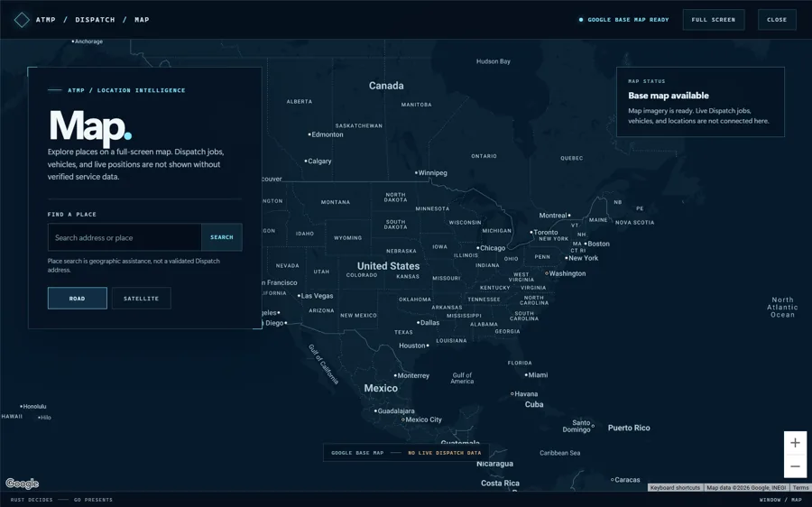Click the Mexico country label
Viewport: 812px width, 507px height.
(381, 389)
